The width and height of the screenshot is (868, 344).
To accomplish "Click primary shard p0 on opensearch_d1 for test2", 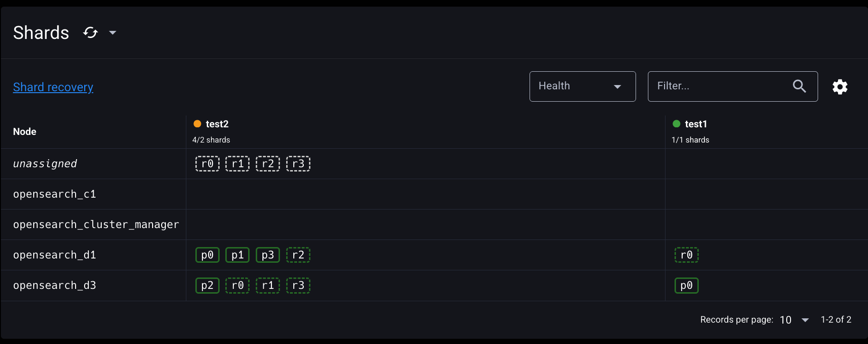I will tap(207, 255).
